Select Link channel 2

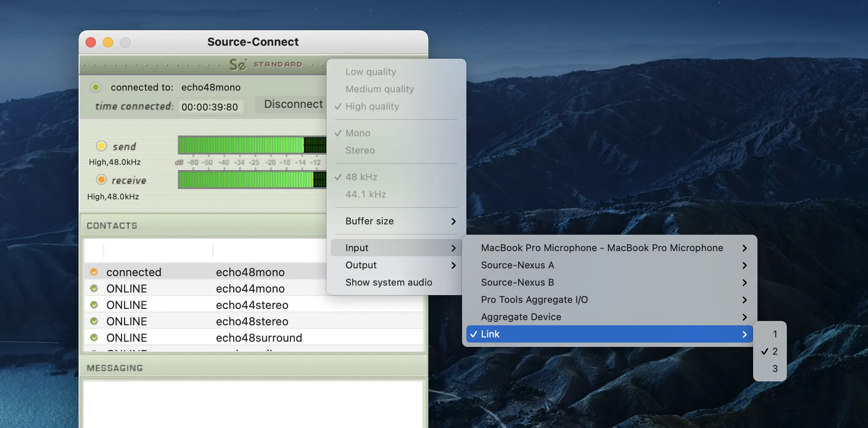[x=770, y=351]
